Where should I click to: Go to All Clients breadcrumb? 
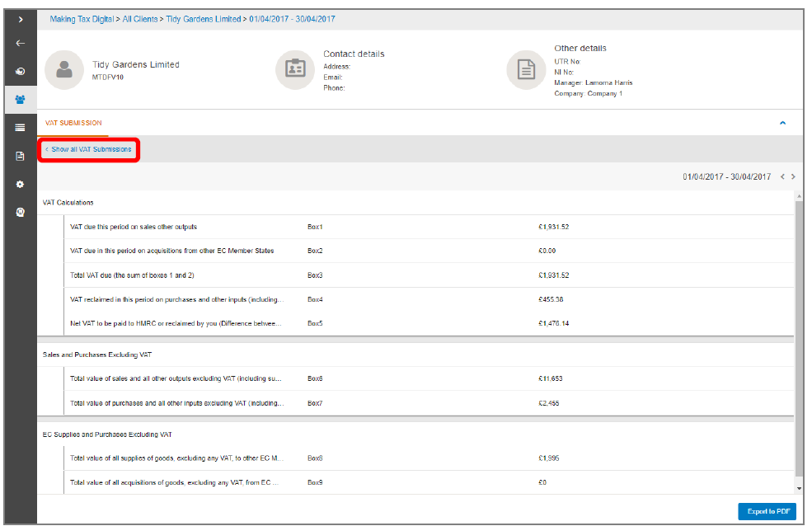click(x=140, y=19)
